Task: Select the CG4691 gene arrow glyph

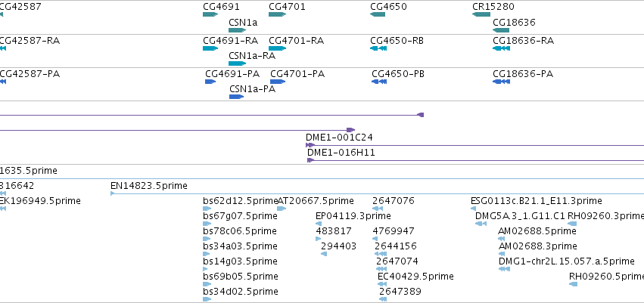Action: [210, 14]
